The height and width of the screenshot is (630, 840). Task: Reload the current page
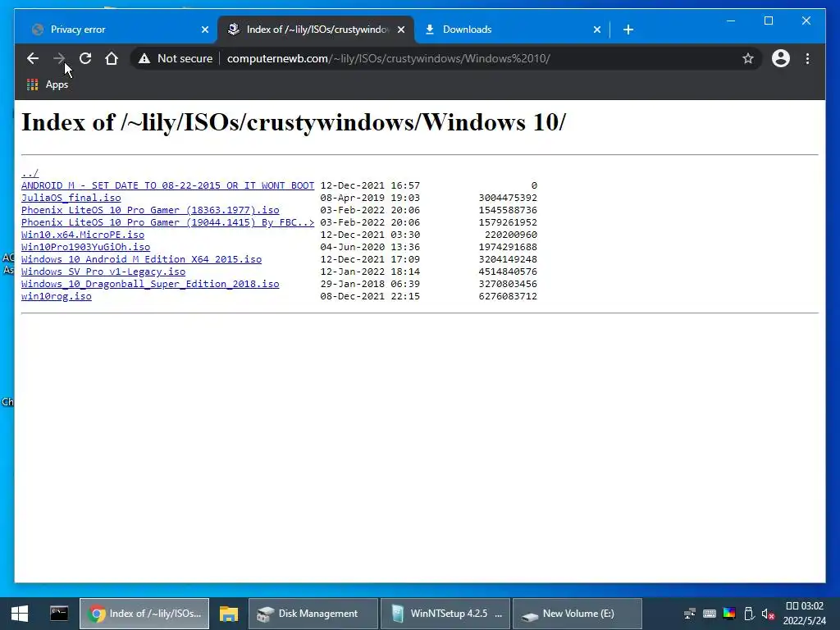pyautogui.click(x=85, y=58)
